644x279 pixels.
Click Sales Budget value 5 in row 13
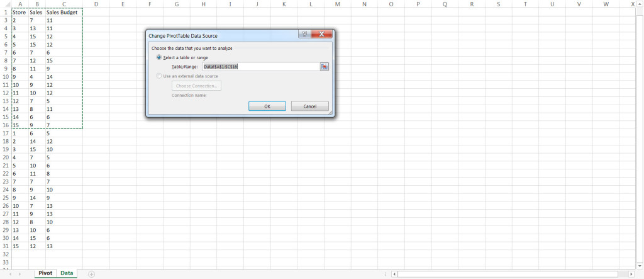tap(64, 101)
